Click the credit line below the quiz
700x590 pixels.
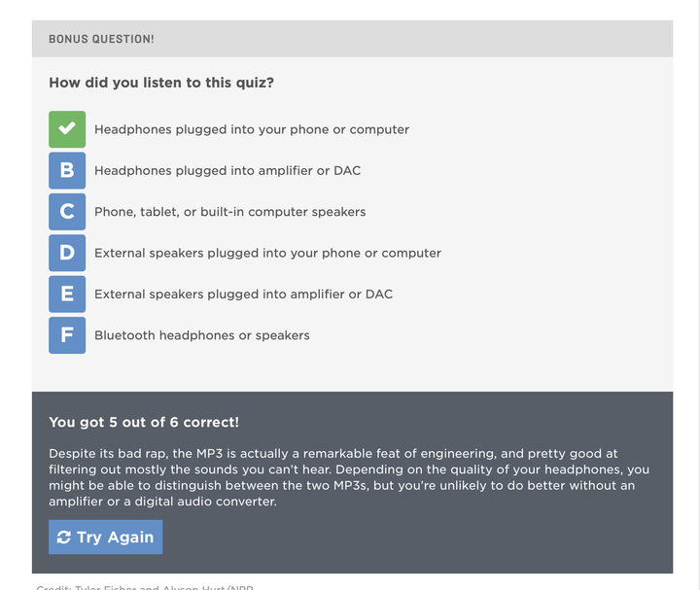[145, 587]
